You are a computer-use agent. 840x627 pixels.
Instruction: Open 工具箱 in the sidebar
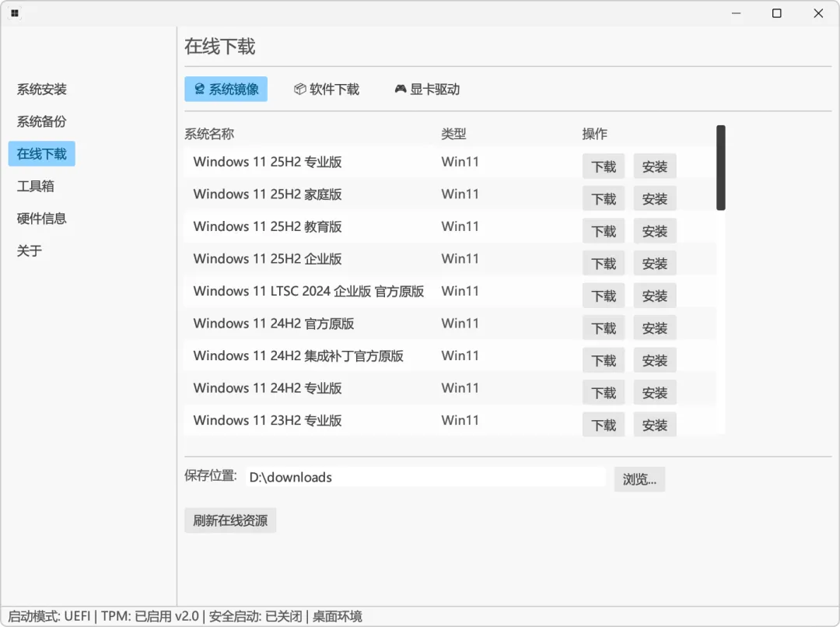(x=35, y=186)
